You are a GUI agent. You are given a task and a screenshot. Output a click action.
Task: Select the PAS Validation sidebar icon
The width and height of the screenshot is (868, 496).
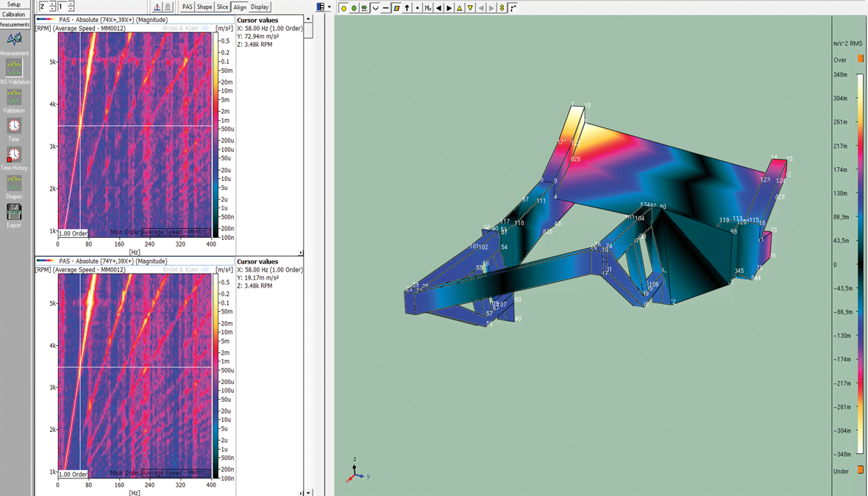tap(14, 68)
